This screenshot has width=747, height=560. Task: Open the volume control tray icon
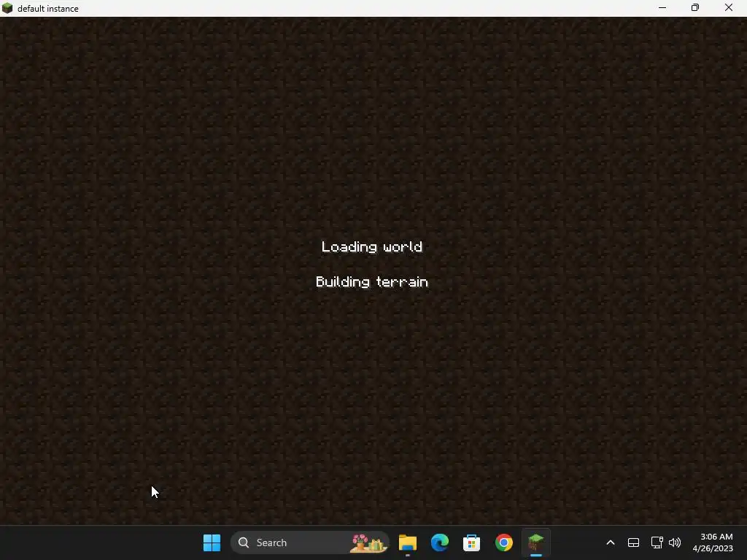[675, 542]
